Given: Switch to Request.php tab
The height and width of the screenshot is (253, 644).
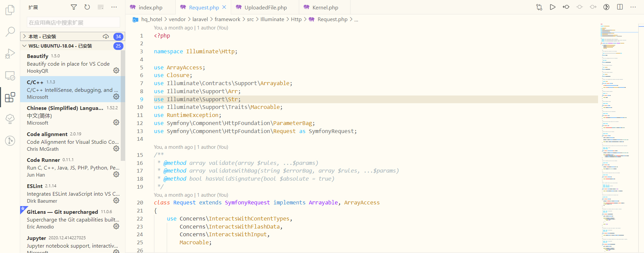Looking at the screenshot, I should (204, 7).
